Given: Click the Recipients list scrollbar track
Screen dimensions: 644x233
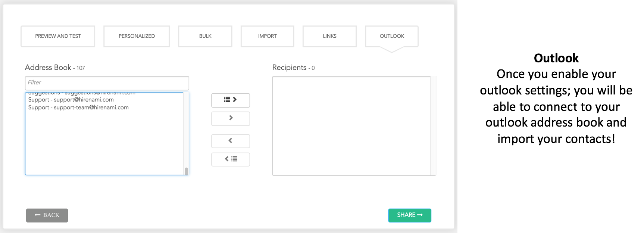Looking at the screenshot, I should tap(433, 126).
